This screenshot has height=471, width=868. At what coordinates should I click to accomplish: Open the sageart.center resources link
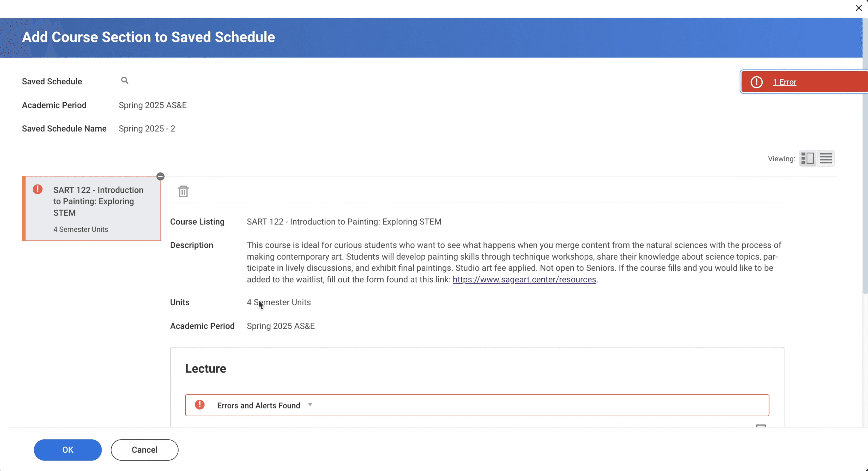pyautogui.click(x=524, y=280)
